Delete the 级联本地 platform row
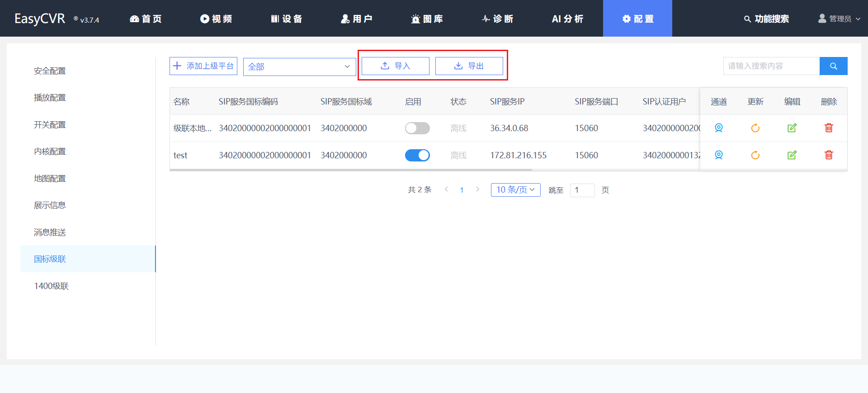The width and height of the screenshot is (868, 393). point(828,128)
